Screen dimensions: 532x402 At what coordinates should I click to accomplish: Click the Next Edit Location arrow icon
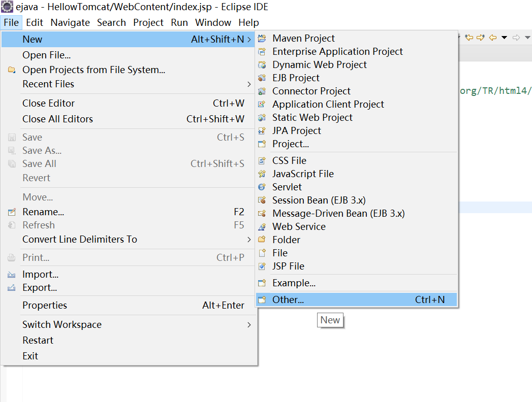click(x=480, y=38)
